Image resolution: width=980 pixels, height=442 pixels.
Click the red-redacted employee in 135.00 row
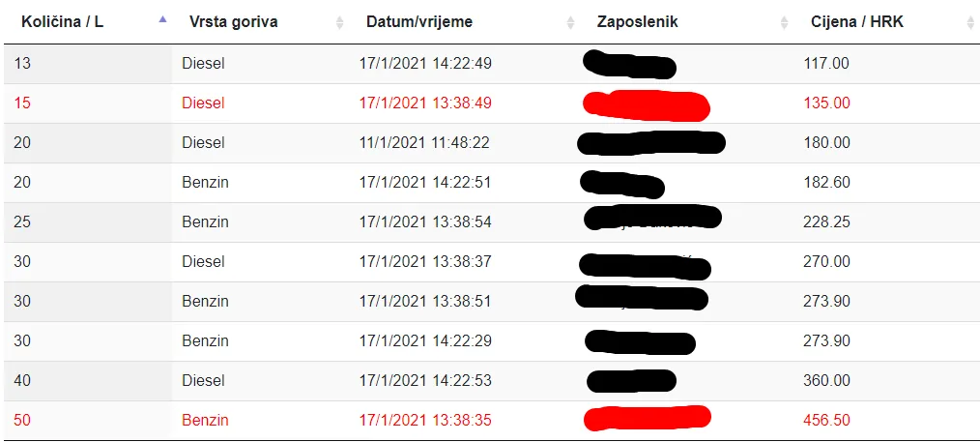click(646, 103)
